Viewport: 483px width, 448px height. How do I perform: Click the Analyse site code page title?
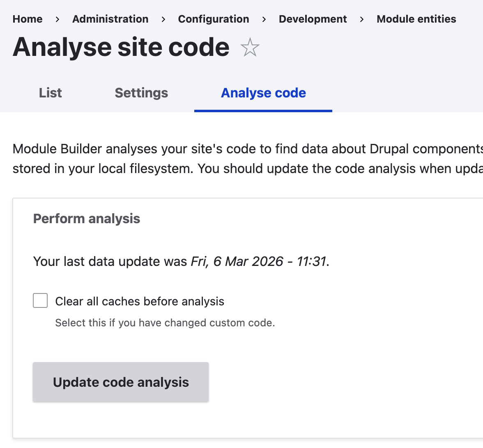(x=121, y=47)
